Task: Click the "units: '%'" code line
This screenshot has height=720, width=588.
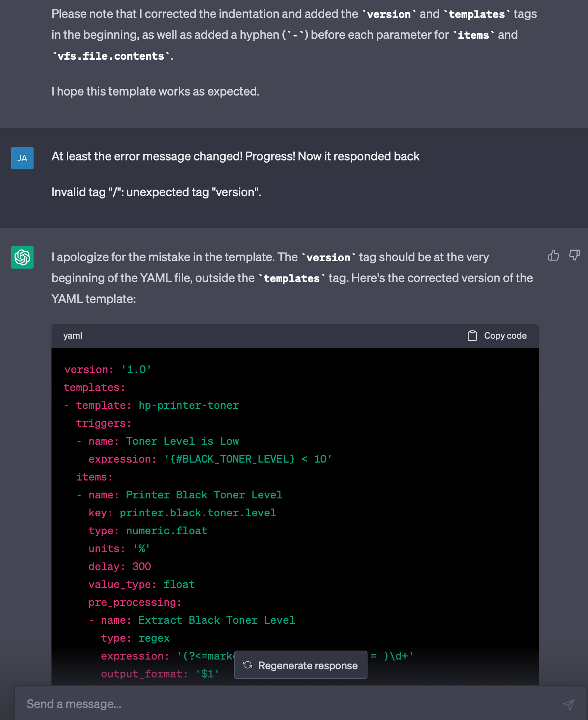Action: point(119,549)
